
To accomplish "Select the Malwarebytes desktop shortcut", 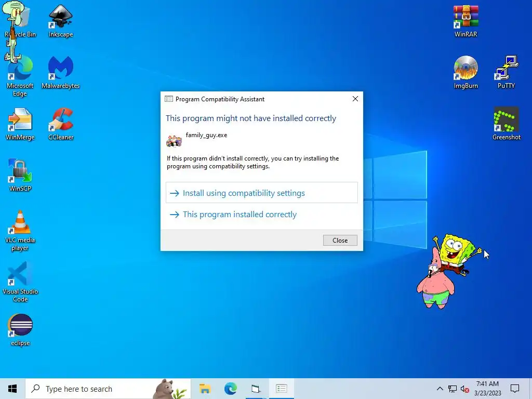I will coord(61,72).
